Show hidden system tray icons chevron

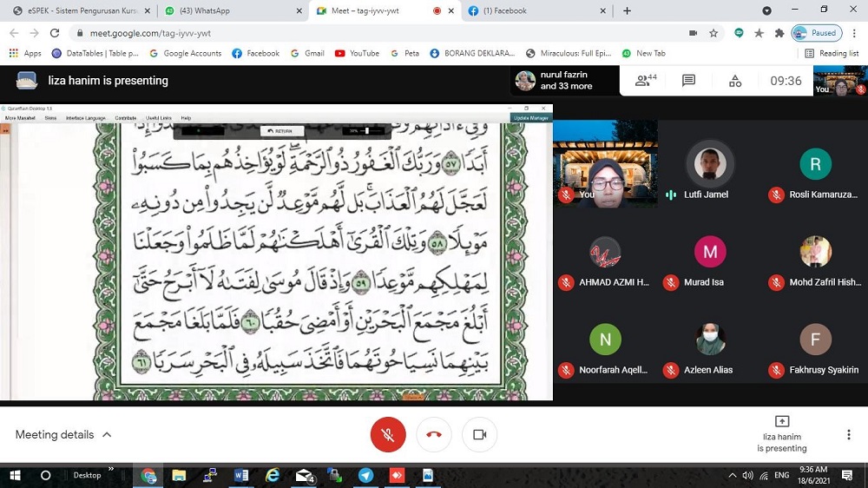tap(733, 475)
